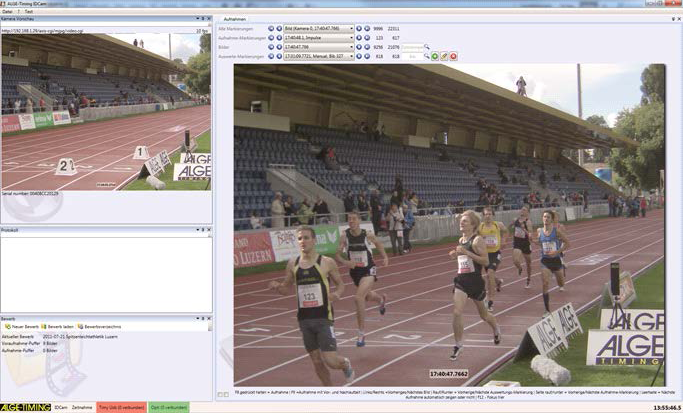The image size is (683, 413).
Task: Click the Aktueller Bewerb value text
Action: tap(80, 337)
